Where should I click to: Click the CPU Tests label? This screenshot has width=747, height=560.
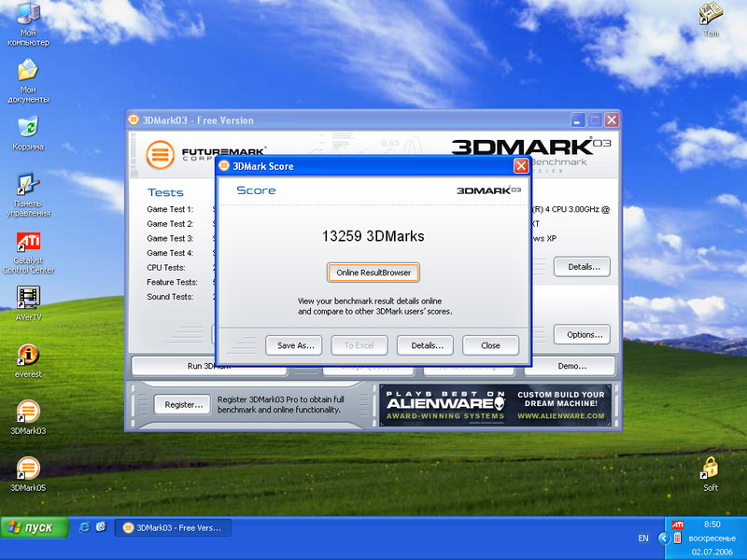(166, 268)
